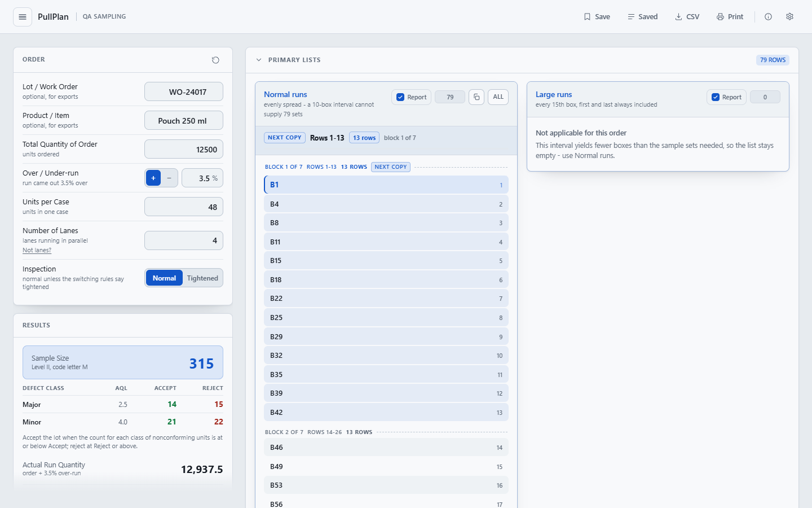
Task: Select row B53
Action: click(x=386, y=485)
